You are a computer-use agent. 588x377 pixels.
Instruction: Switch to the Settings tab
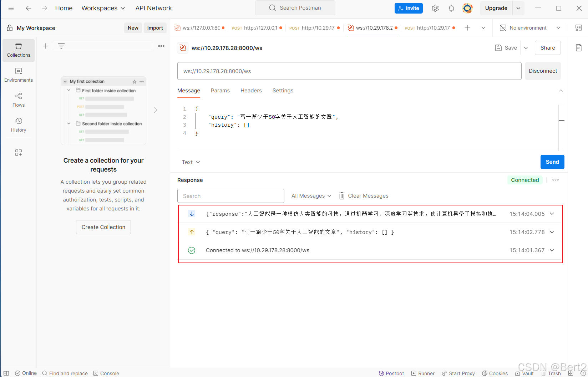tap(283, 91)
